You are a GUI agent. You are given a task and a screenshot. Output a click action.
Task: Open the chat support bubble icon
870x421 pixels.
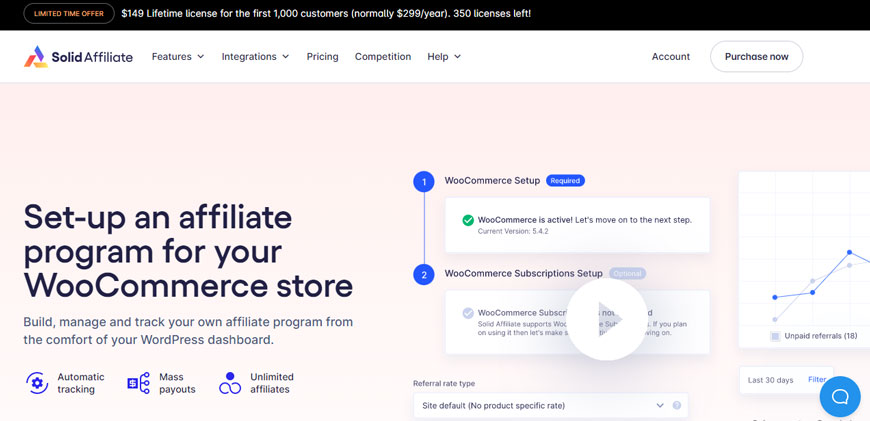click(840, 396)
